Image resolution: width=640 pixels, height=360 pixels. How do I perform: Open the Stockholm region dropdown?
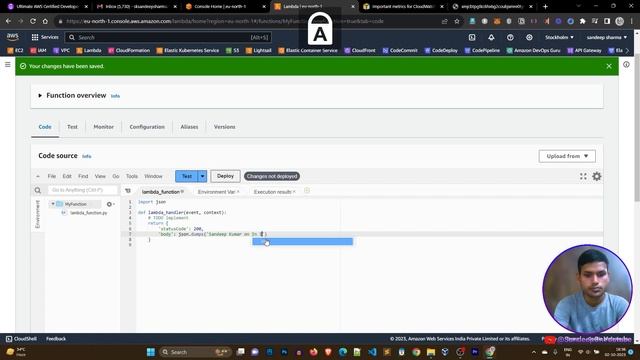coord(559,37)
